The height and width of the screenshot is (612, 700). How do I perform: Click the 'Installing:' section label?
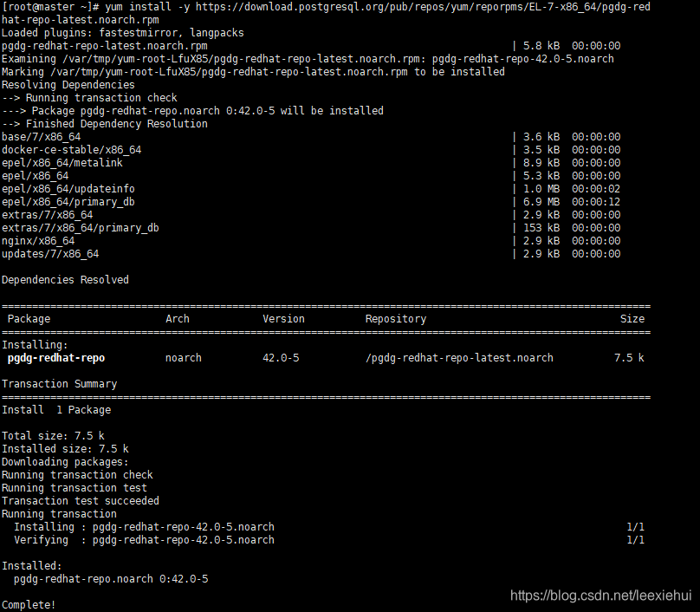click(35, 345)
